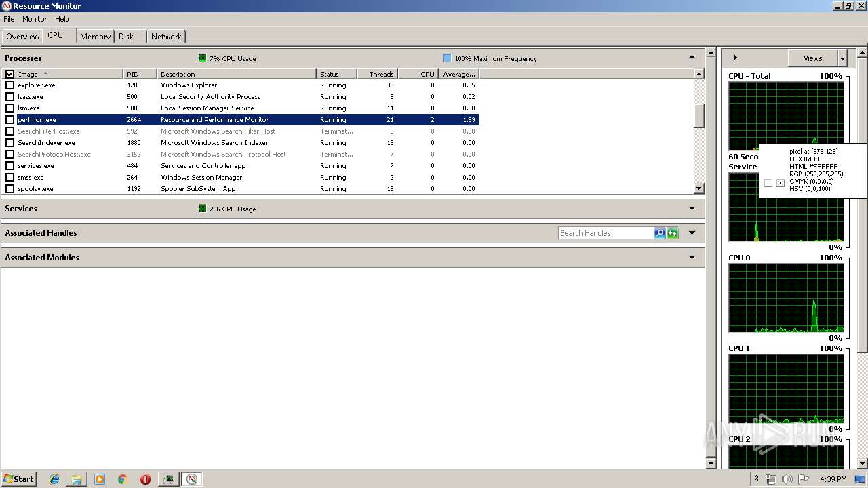868x488 pixels.
Task: Click the clock showing 4:39 PM
Action: 833,479
